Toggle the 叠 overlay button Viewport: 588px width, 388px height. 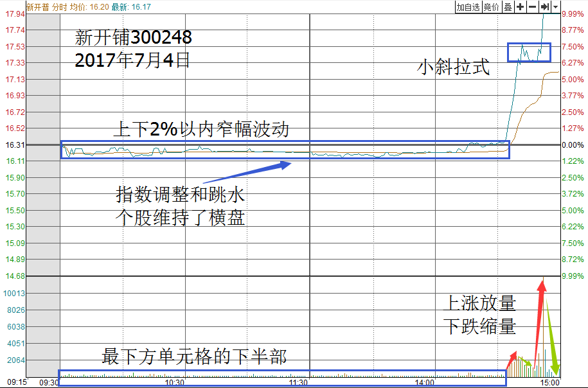508,7
